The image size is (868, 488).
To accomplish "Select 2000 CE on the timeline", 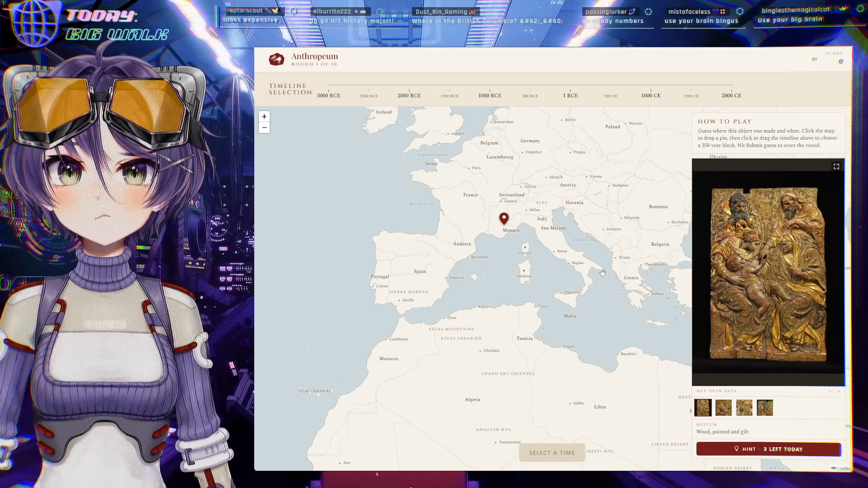I will click(731, 96).
